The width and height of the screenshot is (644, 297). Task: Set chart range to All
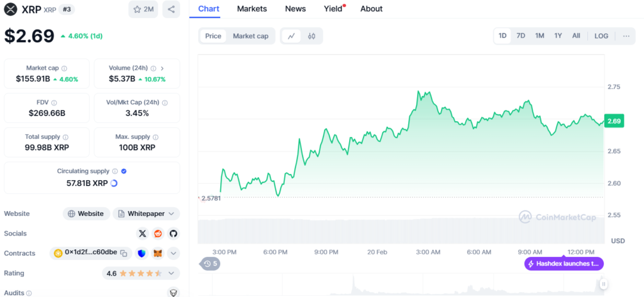coord(576,36)
